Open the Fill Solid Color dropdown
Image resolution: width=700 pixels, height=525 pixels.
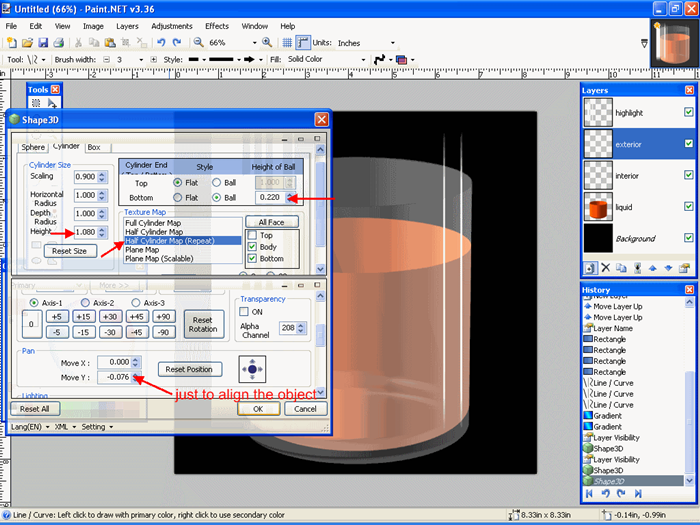(x=363, y=59)
